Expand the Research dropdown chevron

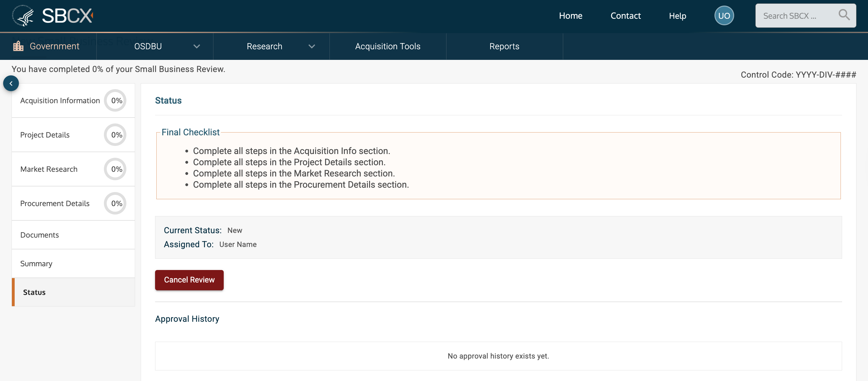312,46
